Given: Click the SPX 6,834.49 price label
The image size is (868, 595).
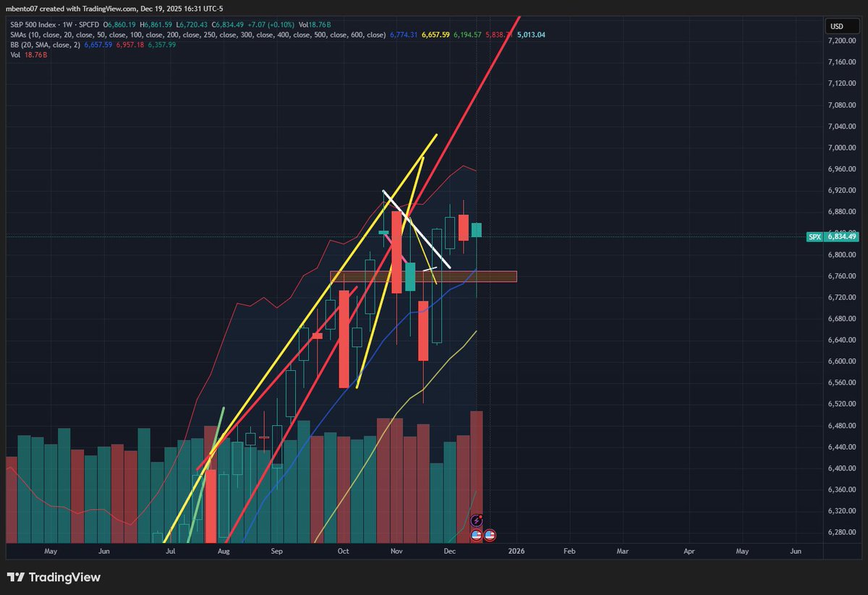Looking at the screenshot, I should [x=832, y=236].
